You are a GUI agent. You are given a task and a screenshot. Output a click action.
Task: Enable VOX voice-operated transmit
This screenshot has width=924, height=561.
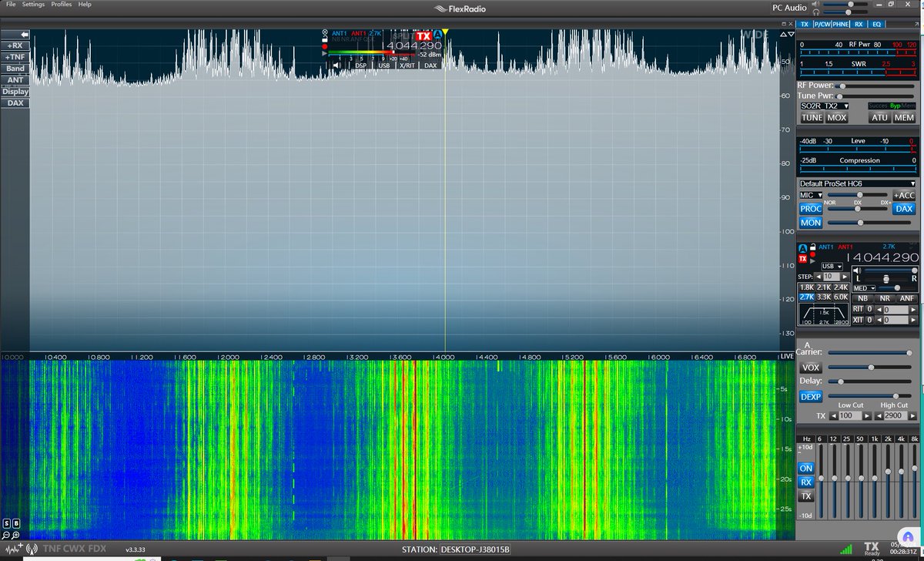coord(811,368)
